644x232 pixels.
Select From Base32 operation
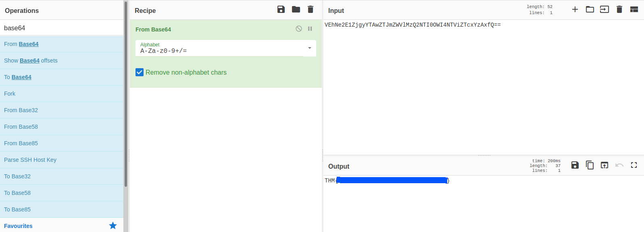coord(21,110)
